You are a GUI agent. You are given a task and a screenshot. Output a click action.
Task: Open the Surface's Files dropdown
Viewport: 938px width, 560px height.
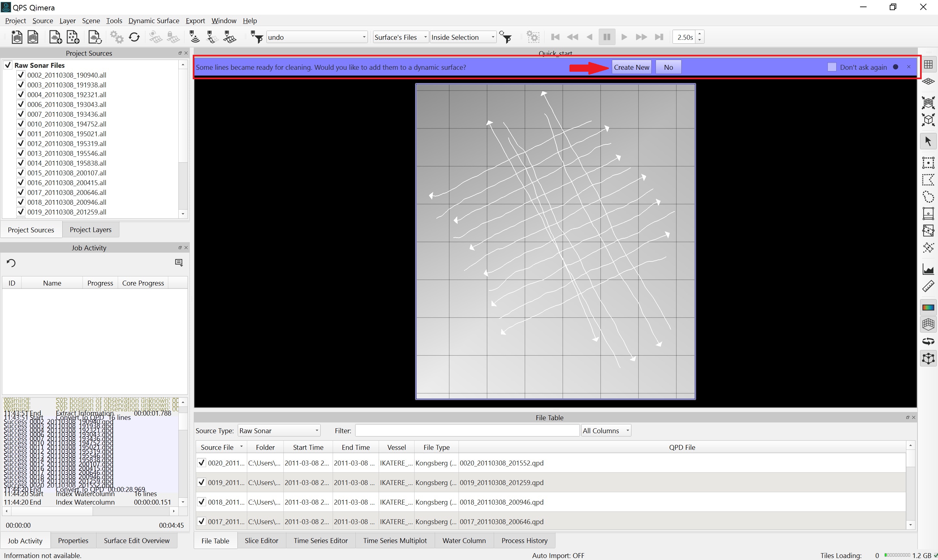click(400, 37)
